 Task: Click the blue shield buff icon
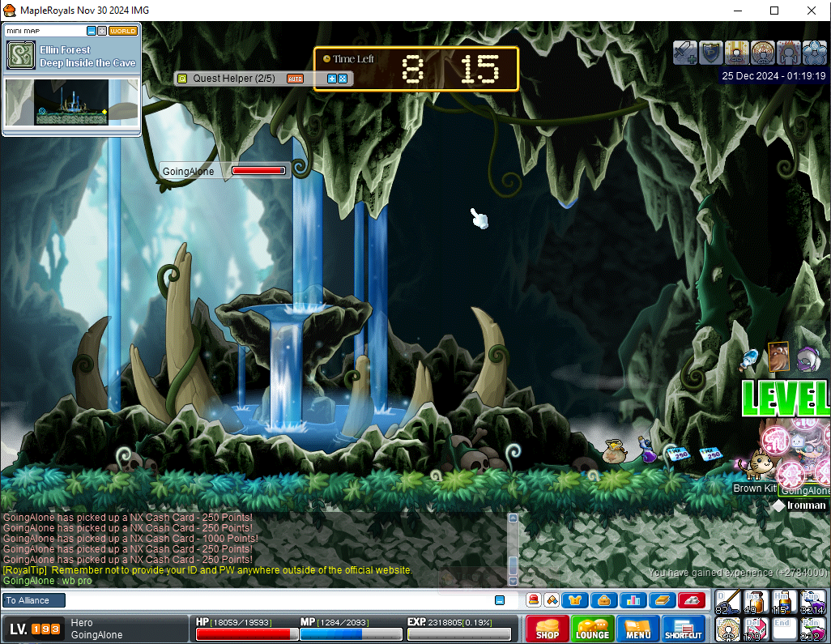(x=710, y=53)
